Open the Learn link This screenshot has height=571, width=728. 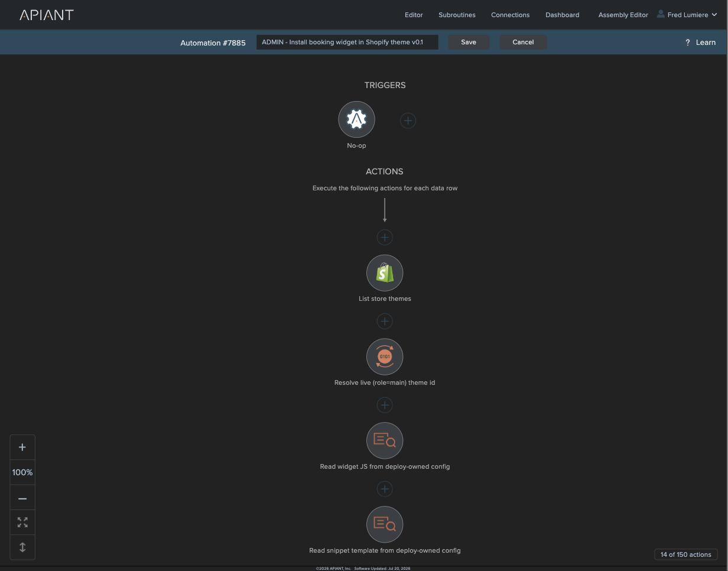pos(706,43)
